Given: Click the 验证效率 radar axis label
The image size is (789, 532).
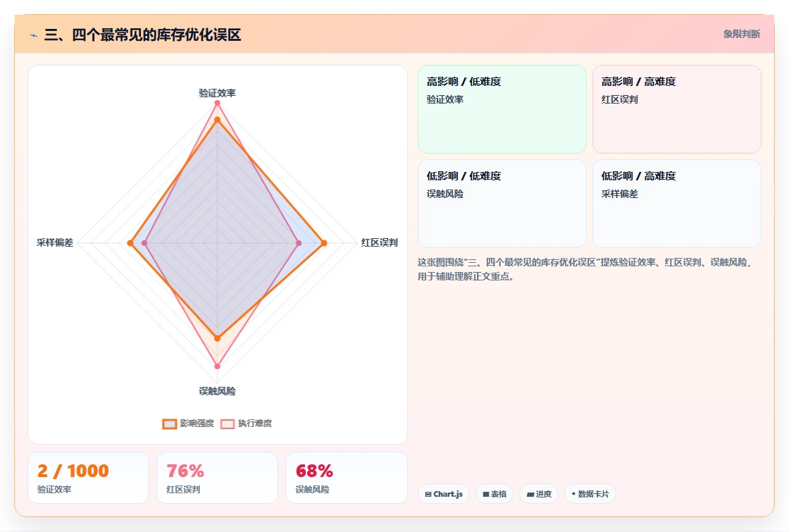Looking at the screenshot, I should point(217,93).
